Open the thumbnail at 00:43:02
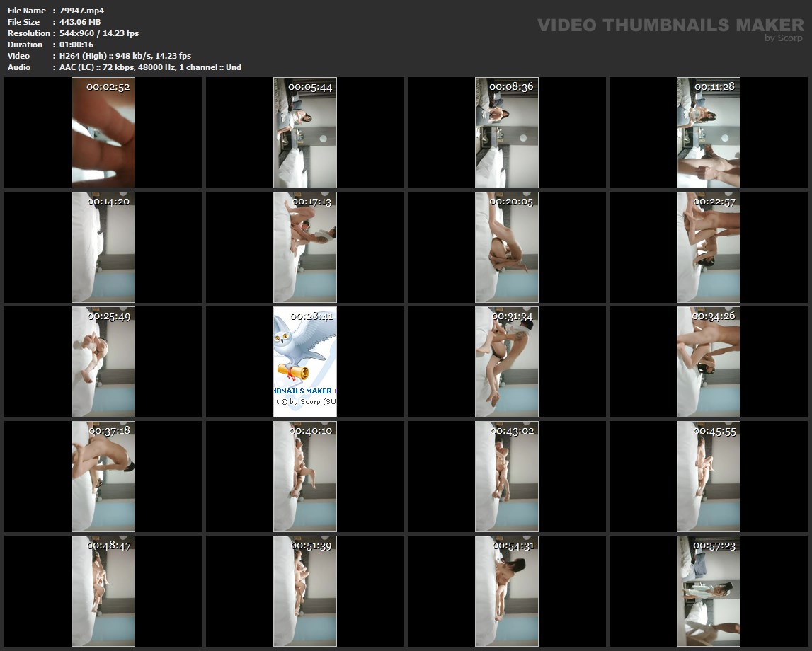The image size is (812, 651). (x=507, y=476)
